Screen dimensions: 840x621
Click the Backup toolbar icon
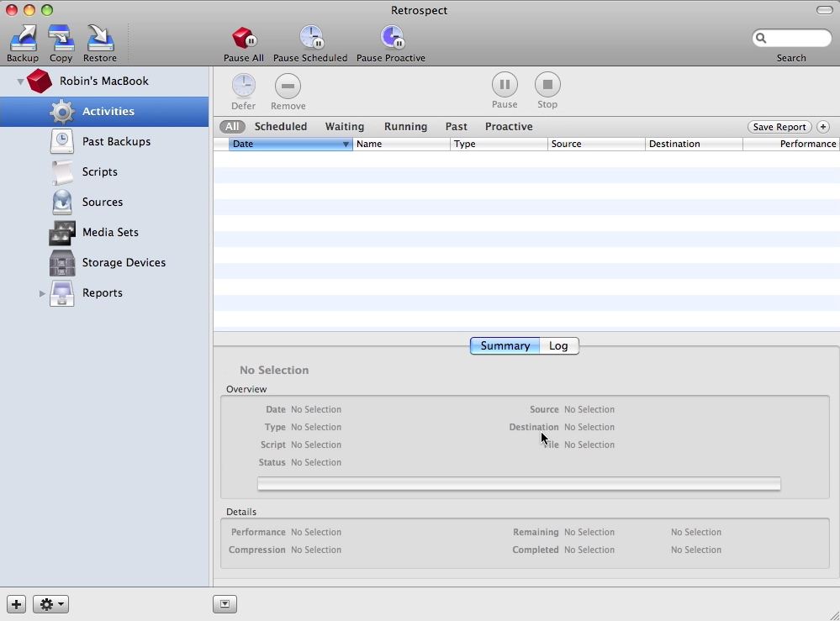[x=23, y=38]
